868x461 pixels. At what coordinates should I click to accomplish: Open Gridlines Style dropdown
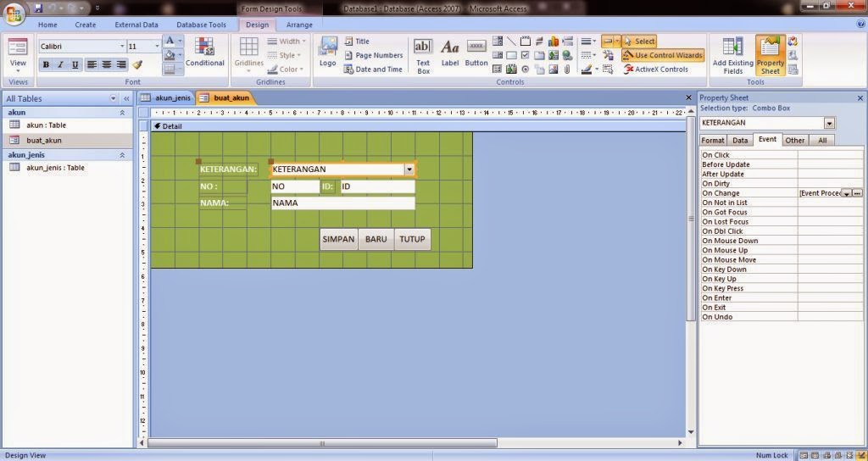pyautogui.click(x=285, y=55)
